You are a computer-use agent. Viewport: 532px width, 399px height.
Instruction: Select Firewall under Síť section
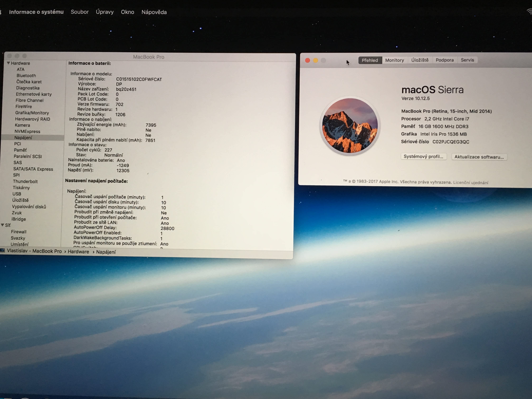(18, 232)
